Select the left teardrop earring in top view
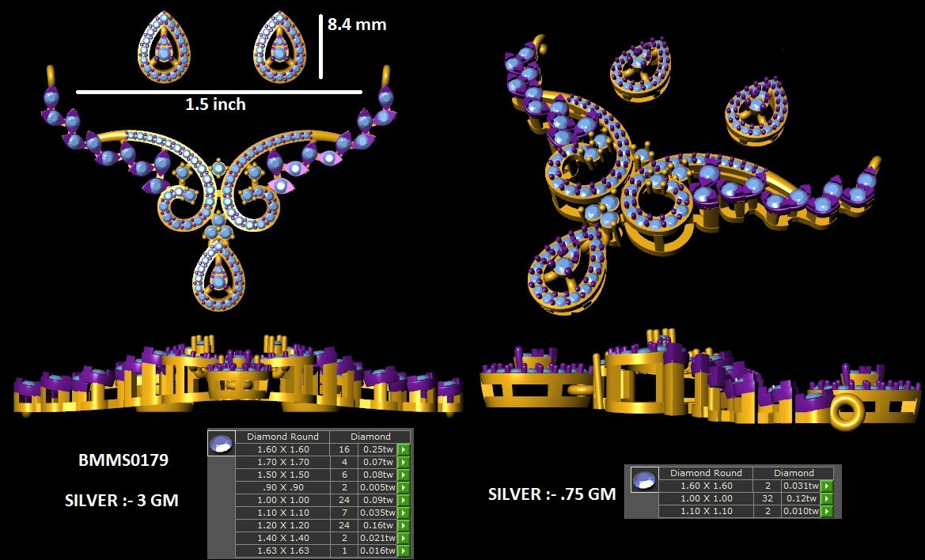Image resolution: width=925 pixels, height=560 pixels. click(165, 47)
